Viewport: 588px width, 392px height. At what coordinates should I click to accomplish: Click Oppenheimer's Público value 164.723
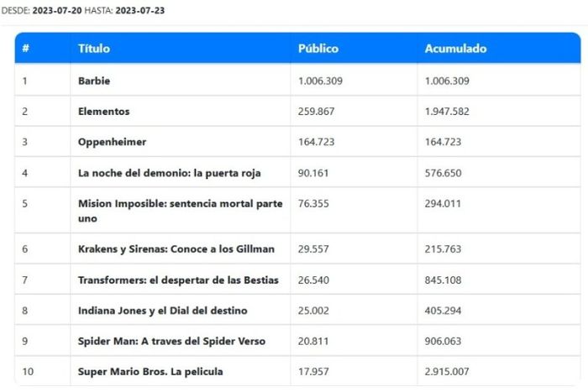coord(317,142)
